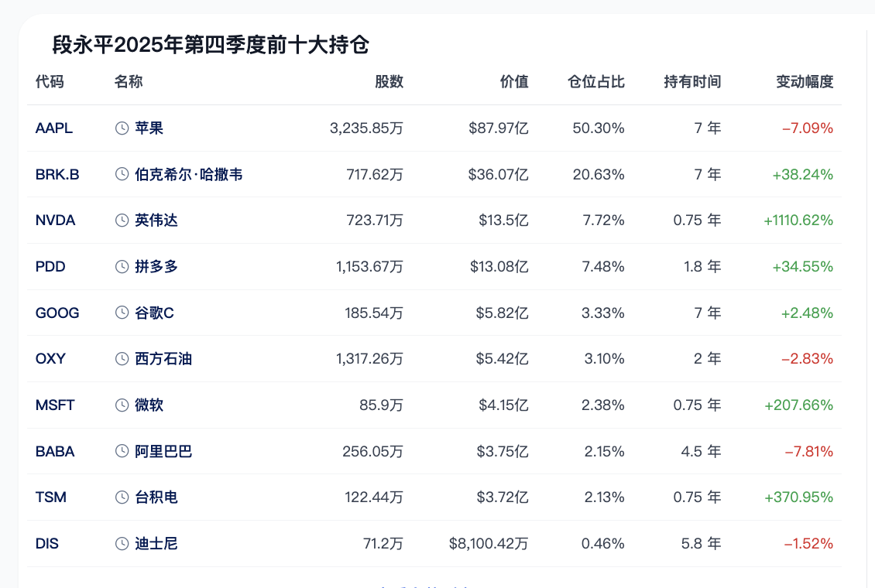The width and height of the screenshot is (875, 588).
Task: Click the 变动幅度 column header
Action: click(805, 82)
